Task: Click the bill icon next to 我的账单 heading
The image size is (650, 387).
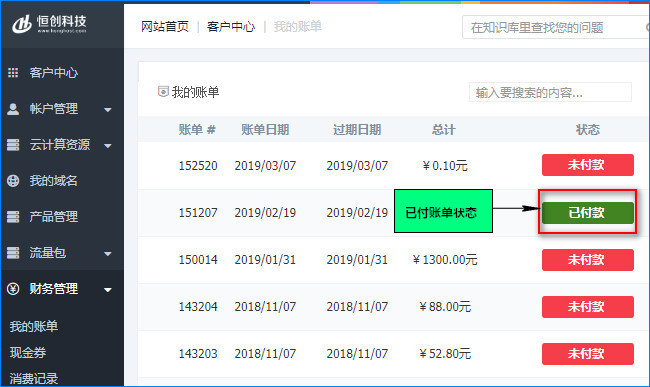Action: (163, 92)
